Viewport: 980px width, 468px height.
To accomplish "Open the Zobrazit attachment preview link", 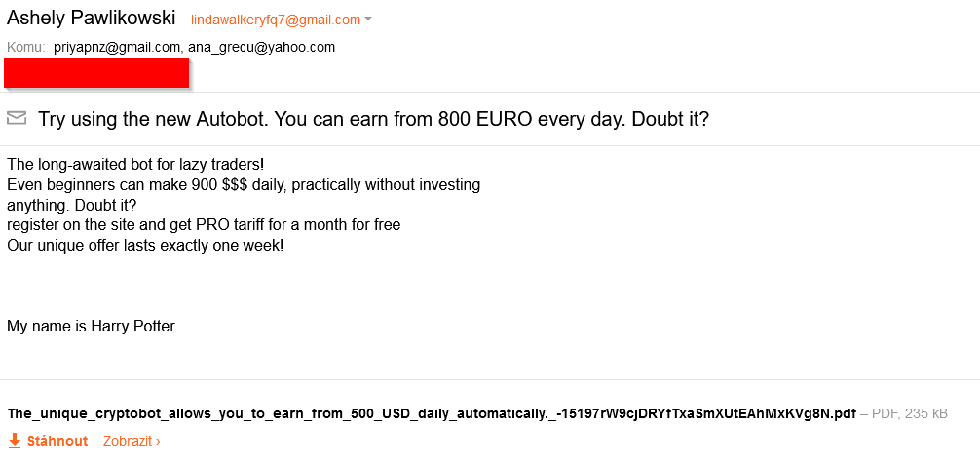I will pos(132,442).
